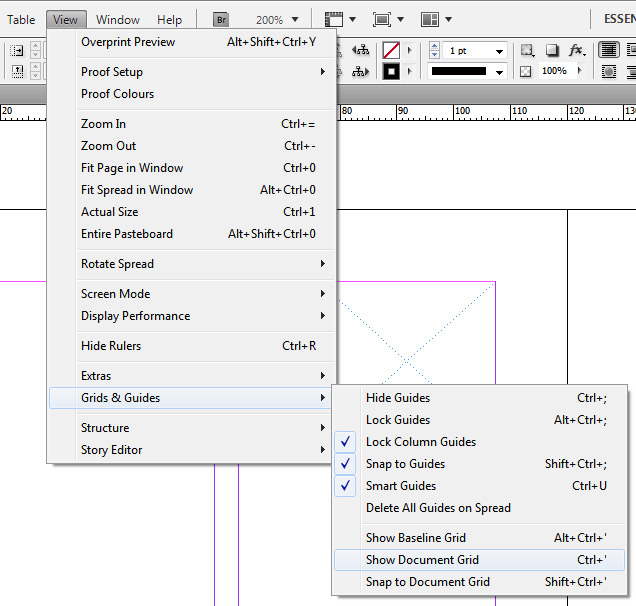Click the Select Container icon
636x606 pixels.
click(361, 50)
